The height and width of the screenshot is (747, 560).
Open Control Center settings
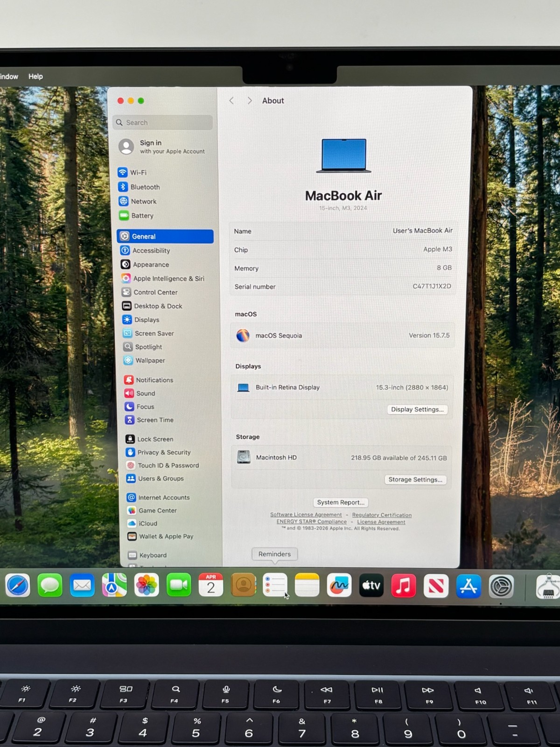(x=149, y=292)
